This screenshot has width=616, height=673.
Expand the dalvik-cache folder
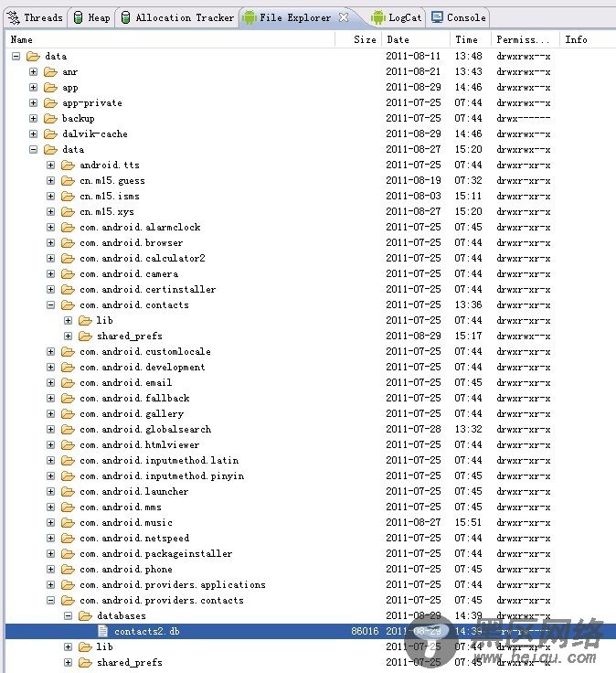(34, 134)
